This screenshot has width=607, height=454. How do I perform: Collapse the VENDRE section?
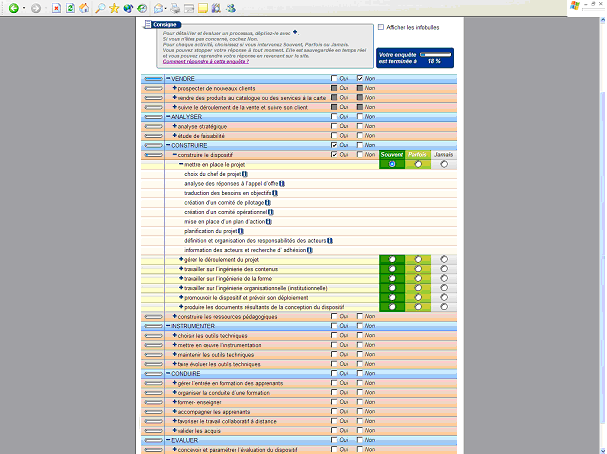(168, 78)
